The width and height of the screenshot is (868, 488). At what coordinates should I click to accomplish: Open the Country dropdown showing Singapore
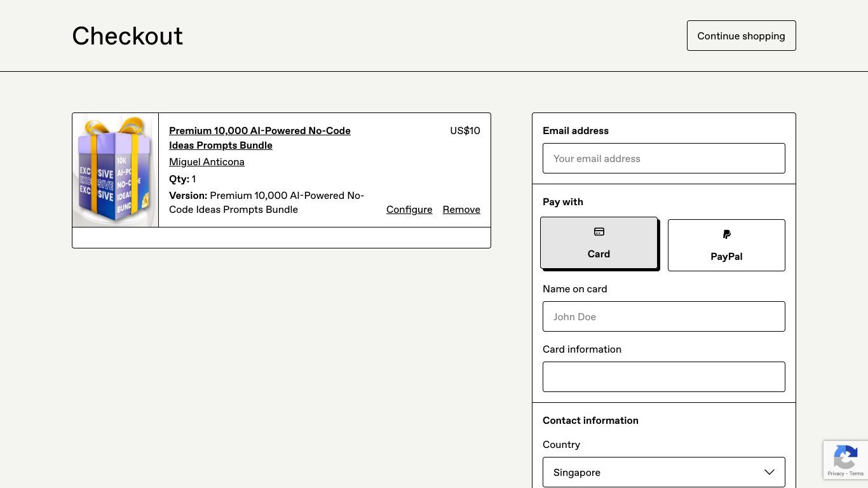click(x=663, y=472)
